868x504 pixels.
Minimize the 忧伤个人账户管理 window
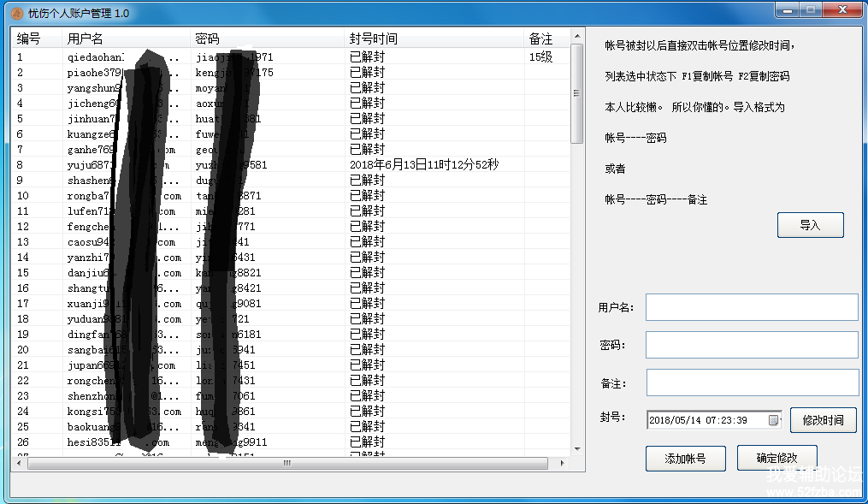pos(787,10)
